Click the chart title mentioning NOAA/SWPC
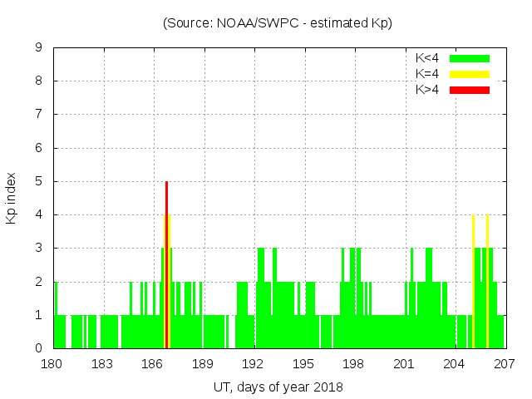The image size is (532, 399). click(277, 22)
